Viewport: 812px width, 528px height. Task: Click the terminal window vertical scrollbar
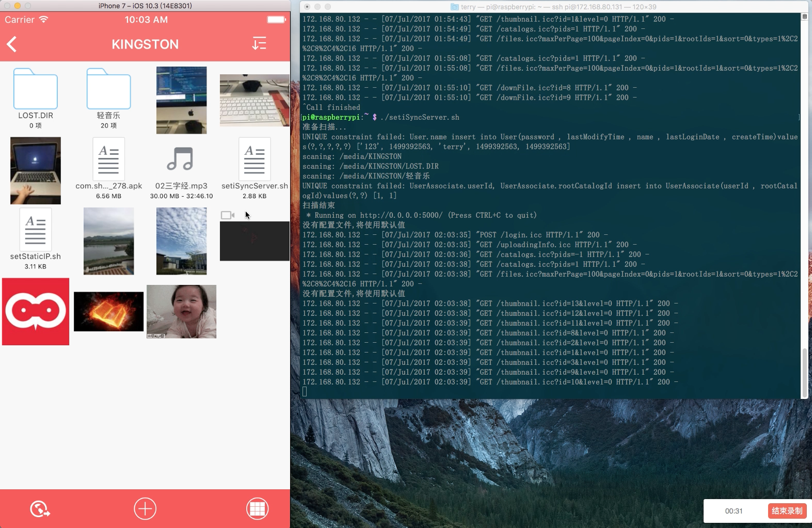tap(804, 372)
